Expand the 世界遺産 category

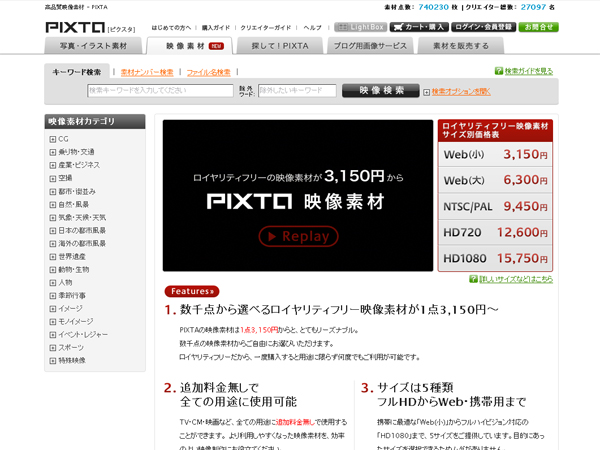coord(52,256)
